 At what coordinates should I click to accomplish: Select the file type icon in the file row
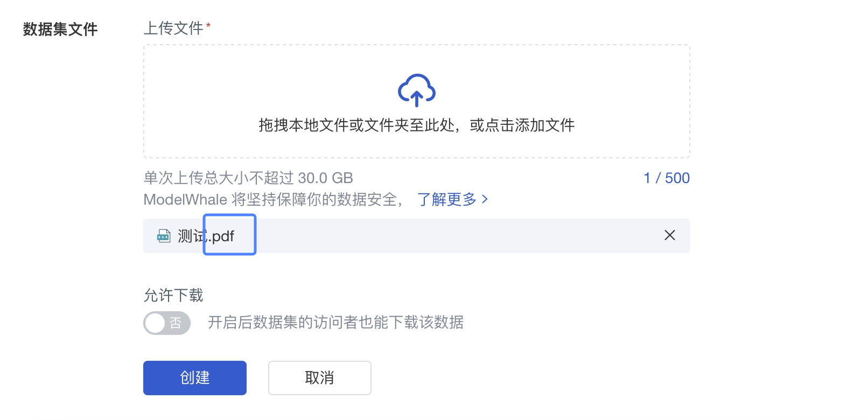163,235
